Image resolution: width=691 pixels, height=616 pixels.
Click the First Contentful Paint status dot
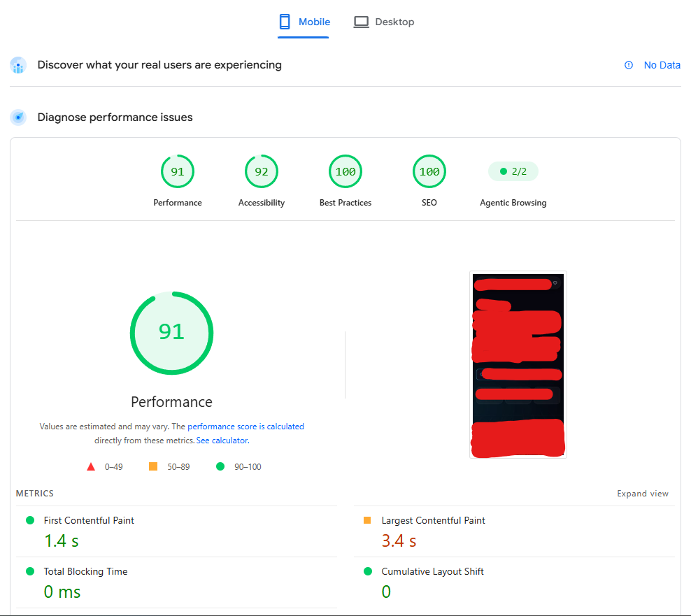click(x=30, y=520)
